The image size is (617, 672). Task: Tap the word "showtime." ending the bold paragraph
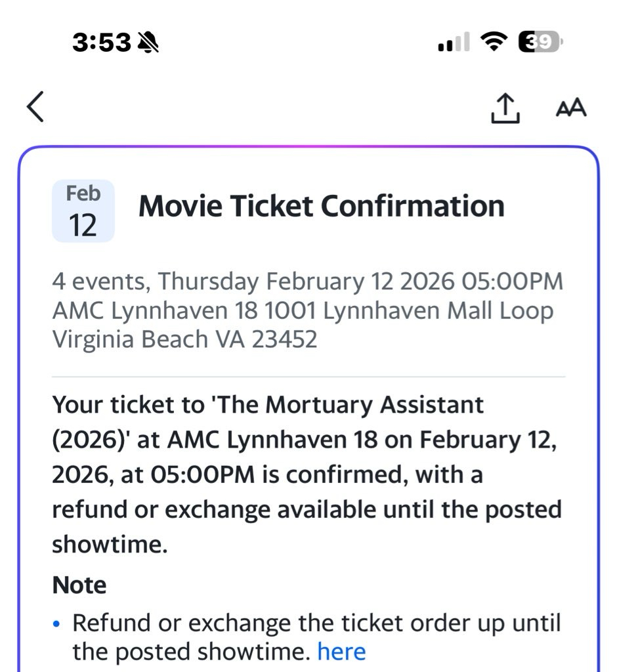point(110,545)
